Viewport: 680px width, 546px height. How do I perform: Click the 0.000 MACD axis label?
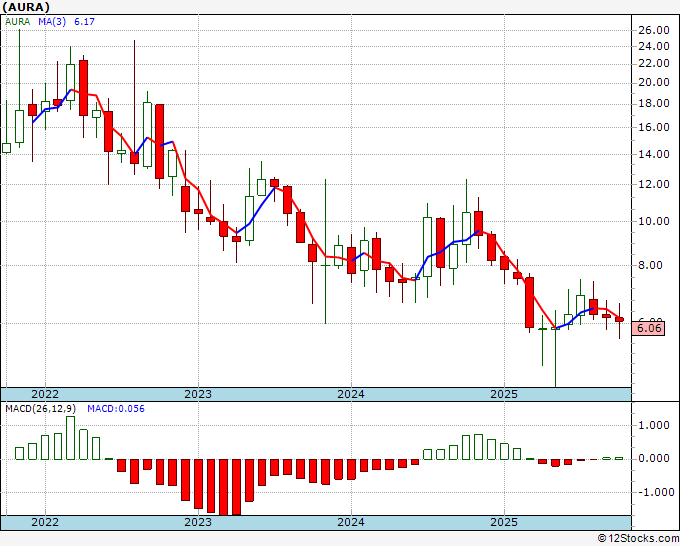click(x=654, y=458)
